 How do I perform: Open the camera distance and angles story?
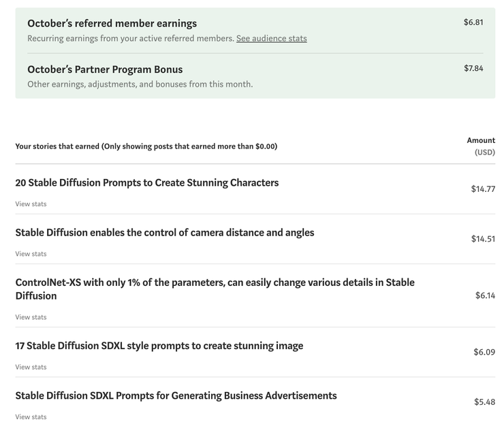(164, 232)
